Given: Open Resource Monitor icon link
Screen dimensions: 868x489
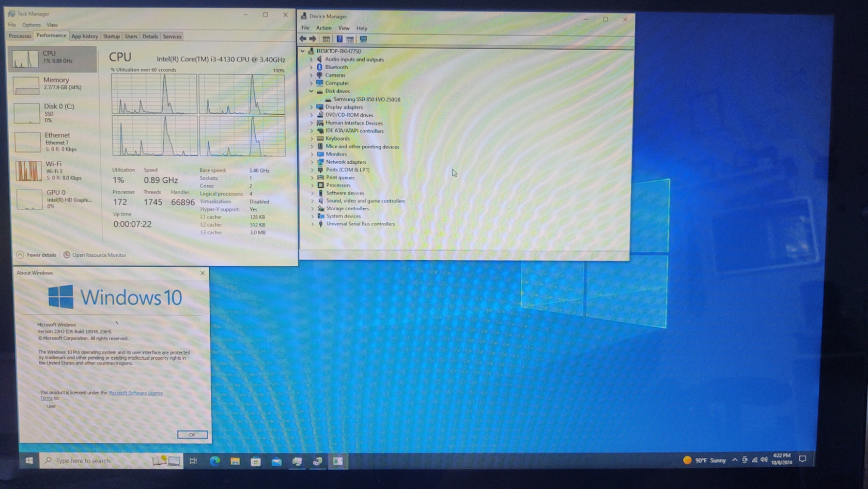Looking at the screenshot, I should click(99, 255).
